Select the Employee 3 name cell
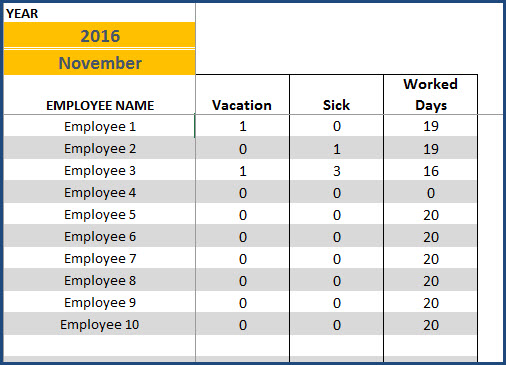This screenshot has height=365, width=506. tap(100, 170)
